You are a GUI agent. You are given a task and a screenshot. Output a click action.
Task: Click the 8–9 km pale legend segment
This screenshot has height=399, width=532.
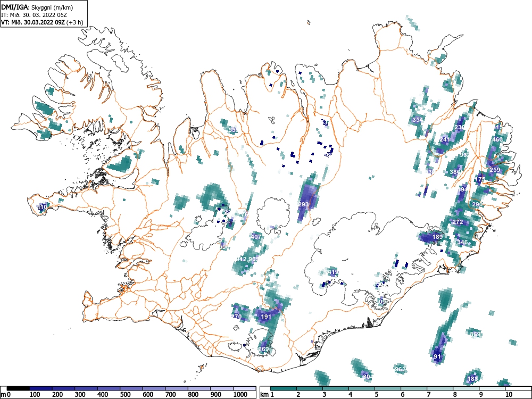466,388
